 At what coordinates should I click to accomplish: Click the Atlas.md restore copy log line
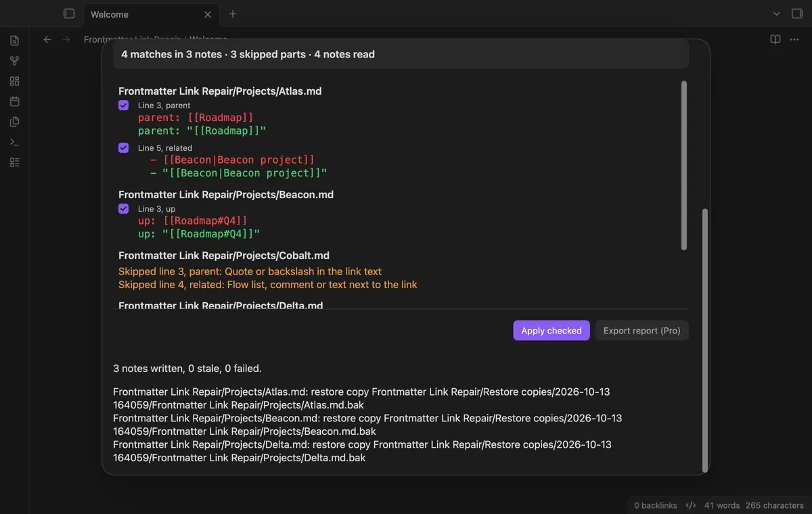pyautogui.click(x=361, y=398)
